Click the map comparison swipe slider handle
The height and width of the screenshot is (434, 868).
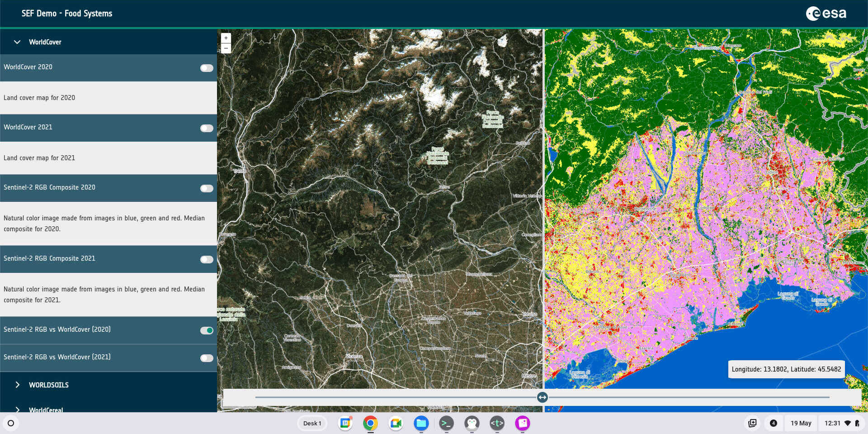click(542, 397)
